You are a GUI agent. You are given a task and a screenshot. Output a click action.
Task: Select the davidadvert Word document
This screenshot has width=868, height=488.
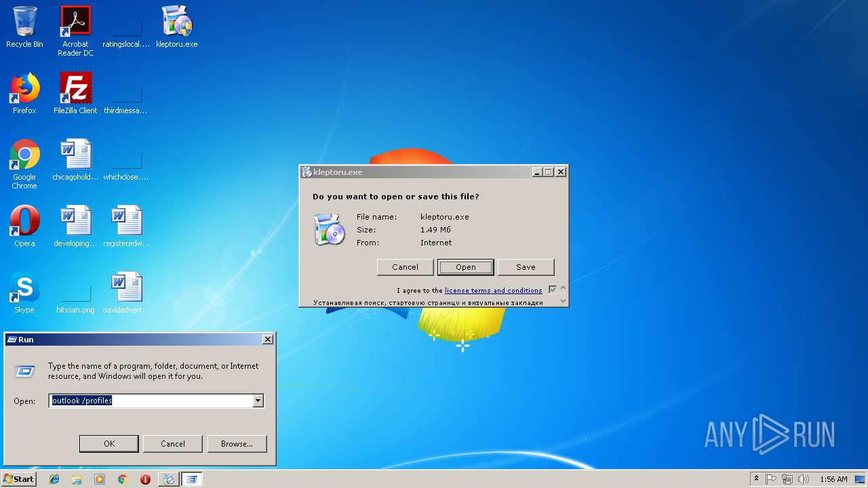click(x=126, y=293)
